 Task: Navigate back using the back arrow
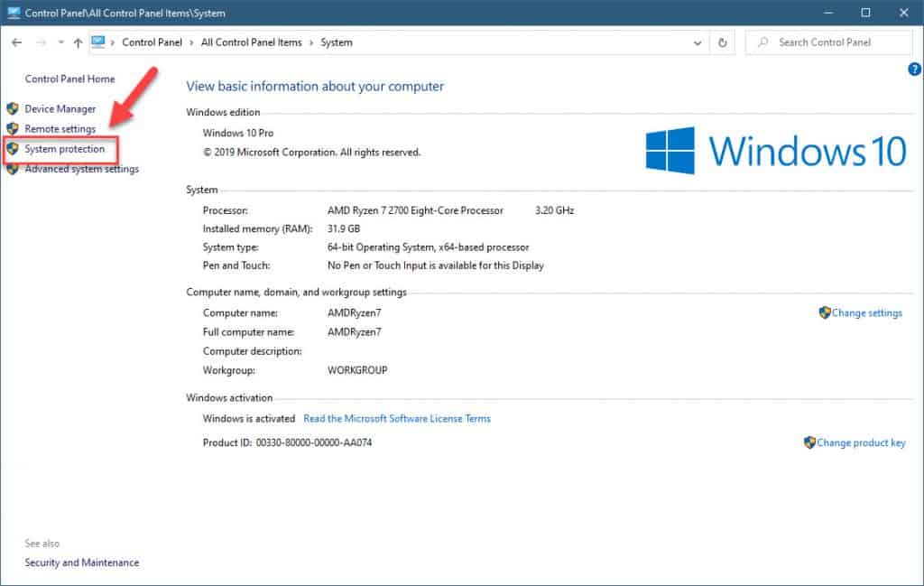15,42
